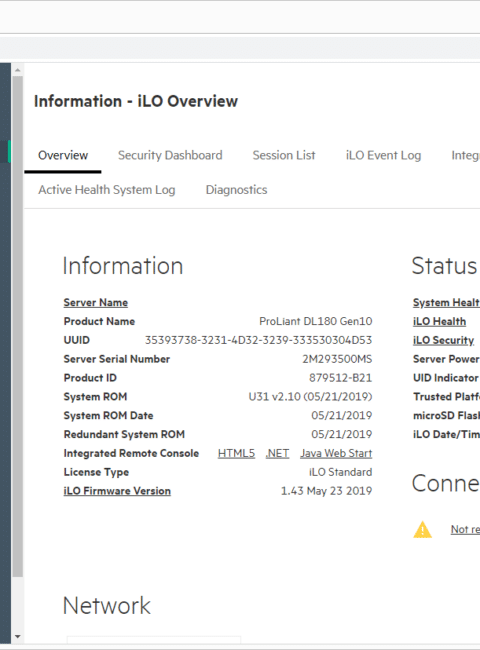This screenshot has width=480, height=650.
Task: Click the Information section heading
Action: tap(123, 266)
